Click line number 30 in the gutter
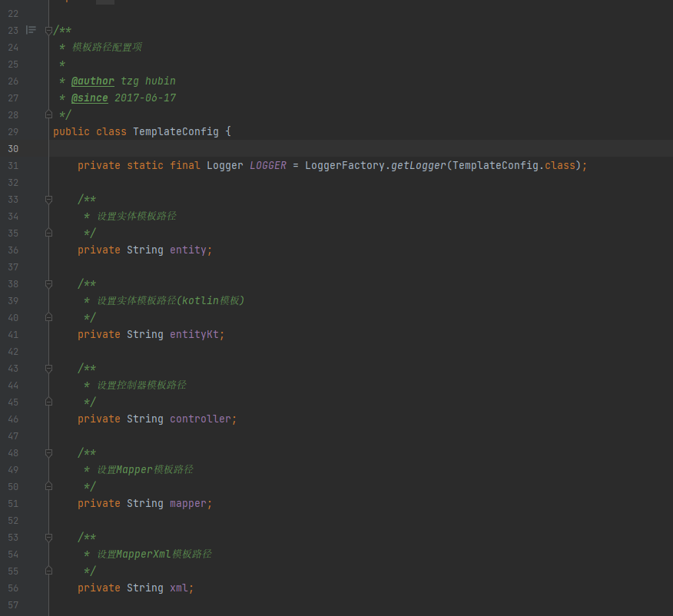The height and width of the screenshot is (616, 673). (13, 148)
